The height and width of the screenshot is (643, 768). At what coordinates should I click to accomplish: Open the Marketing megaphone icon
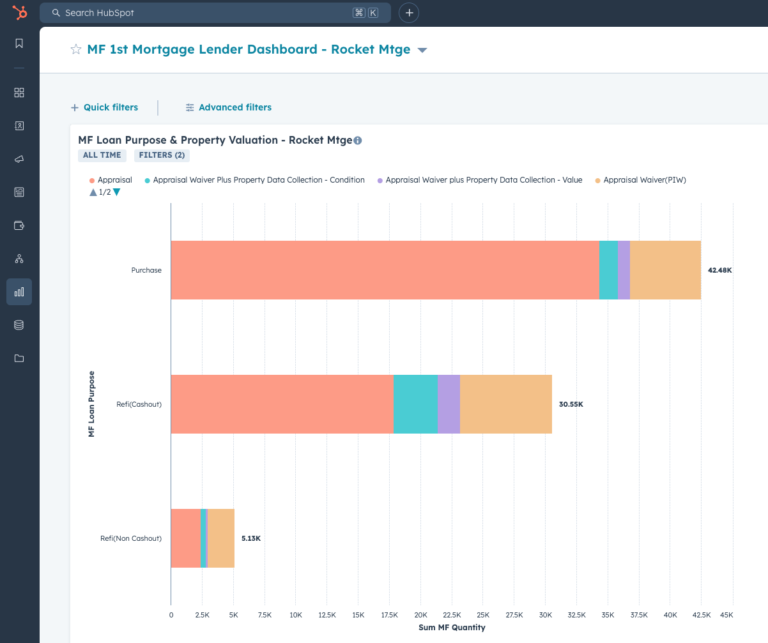click(x=19, y=159)
